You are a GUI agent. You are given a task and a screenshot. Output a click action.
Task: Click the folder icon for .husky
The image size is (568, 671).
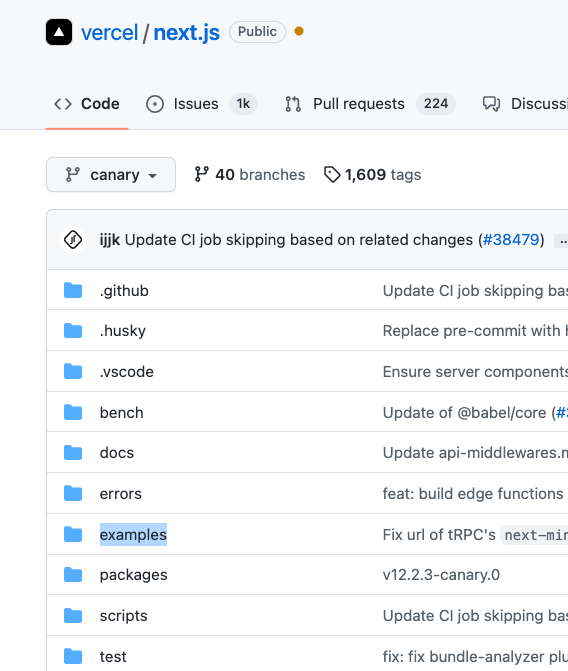click(73, 330)
